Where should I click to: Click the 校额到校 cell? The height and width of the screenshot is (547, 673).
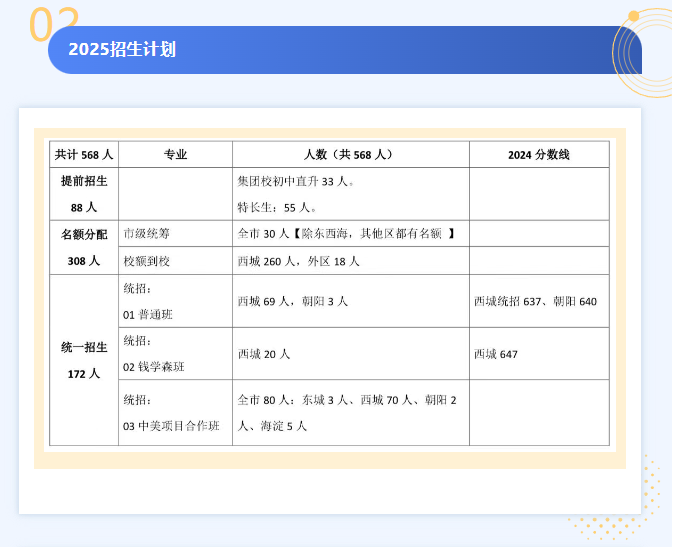pos(176,261)
